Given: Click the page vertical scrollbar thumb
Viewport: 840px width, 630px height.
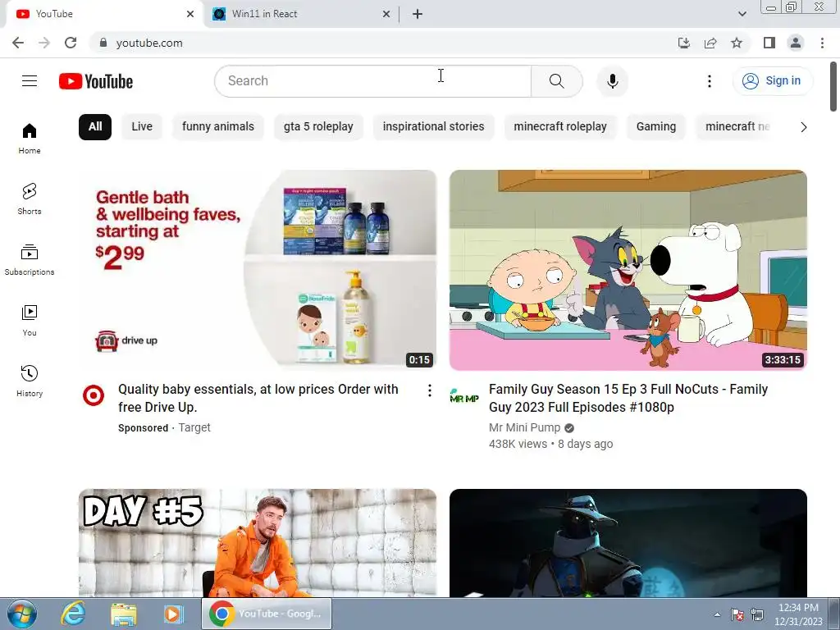Looking at the screenshot, I should pyautogui.click(x=833, y=87).
